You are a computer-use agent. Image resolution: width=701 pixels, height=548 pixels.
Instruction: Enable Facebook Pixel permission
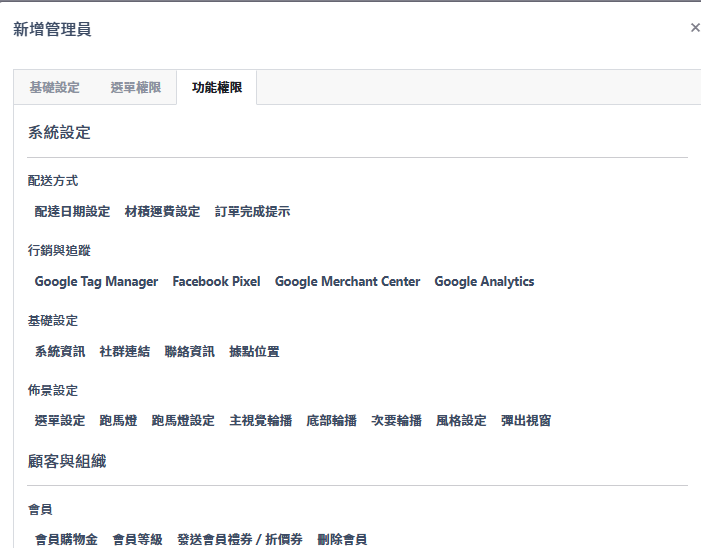pyautogui.click(x=216, y=282)
